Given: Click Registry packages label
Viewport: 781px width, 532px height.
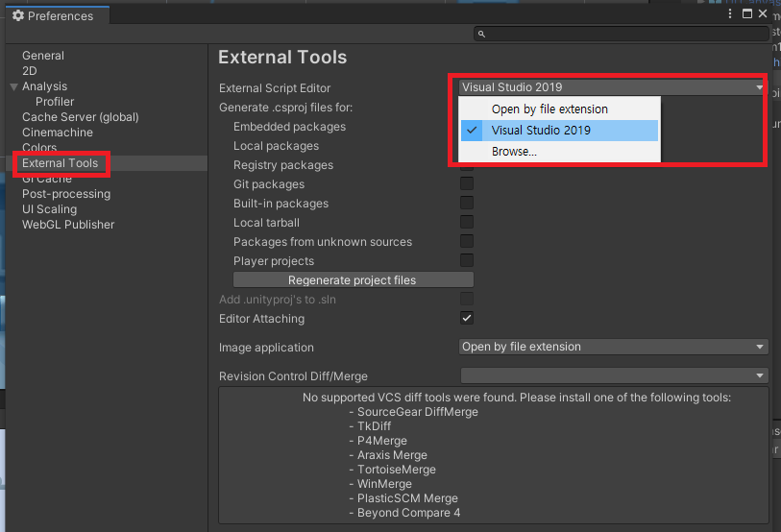Looking at the screenshot, I should [283, 165].
